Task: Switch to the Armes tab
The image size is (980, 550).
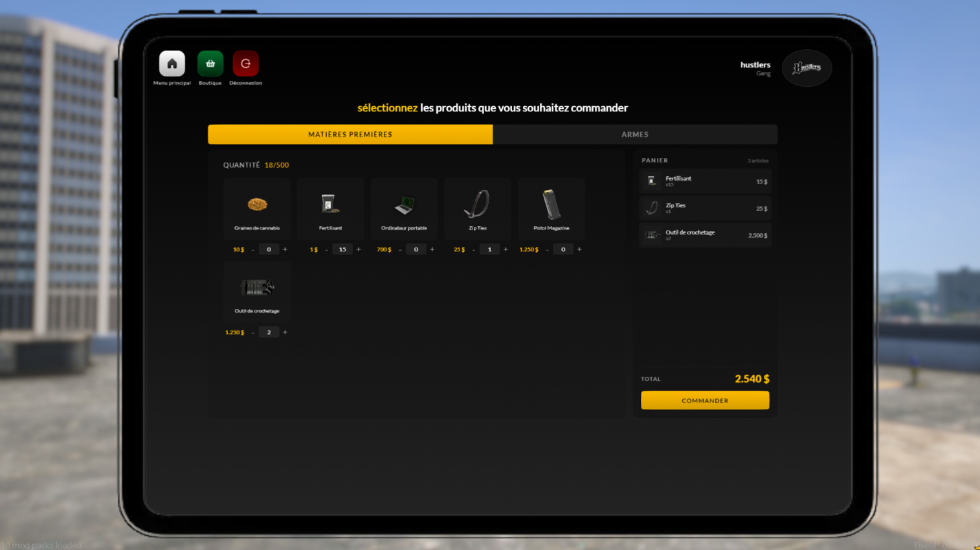Action: click(x=634, y=134)
